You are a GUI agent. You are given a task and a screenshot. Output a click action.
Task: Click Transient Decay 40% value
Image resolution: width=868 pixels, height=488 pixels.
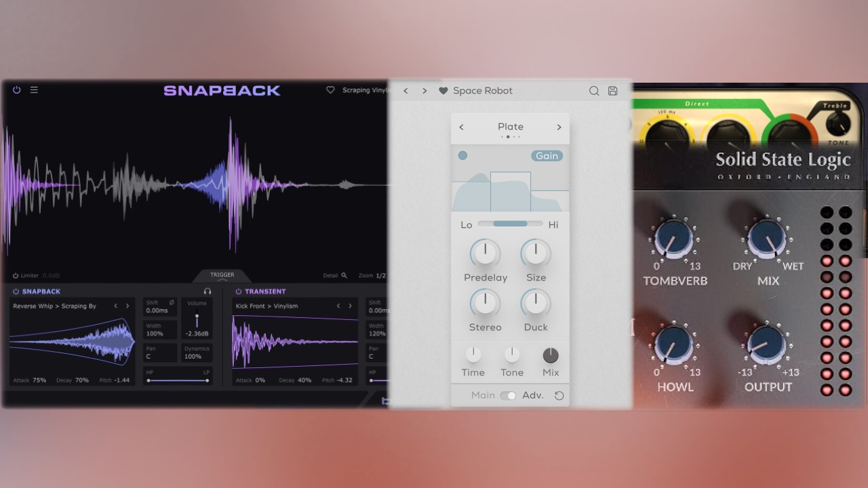tap(304, 380)
